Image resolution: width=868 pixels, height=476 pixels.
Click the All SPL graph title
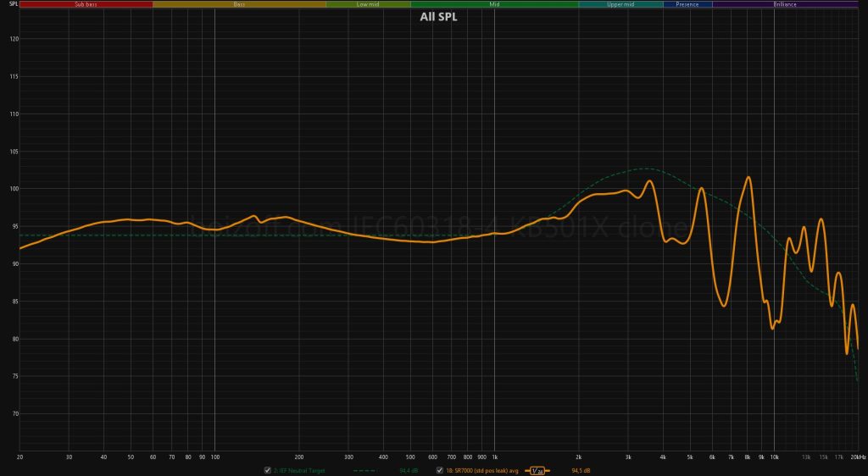(x=438, y=17)
